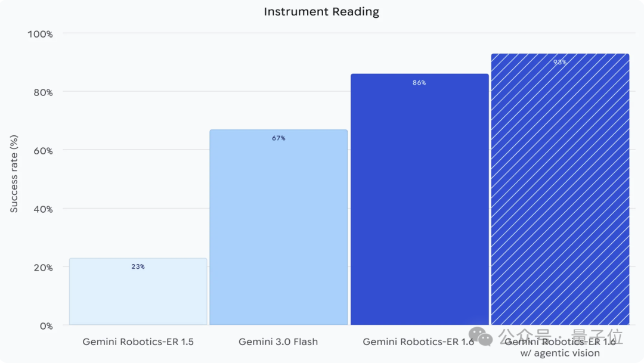Click the 93% value label on the striped bar
This screenshot has height=363, width=644.
pyautogui.click(x=560, y=62)
